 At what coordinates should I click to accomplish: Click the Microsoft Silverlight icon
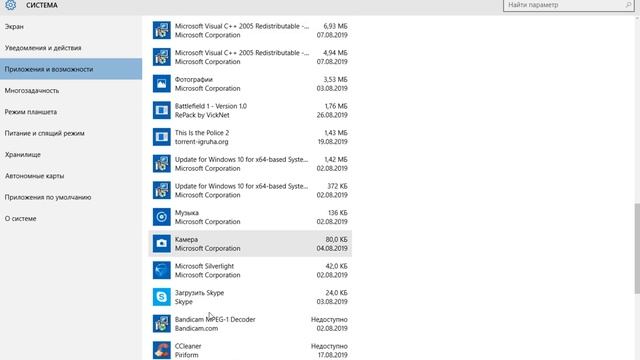tap(162, 270)
